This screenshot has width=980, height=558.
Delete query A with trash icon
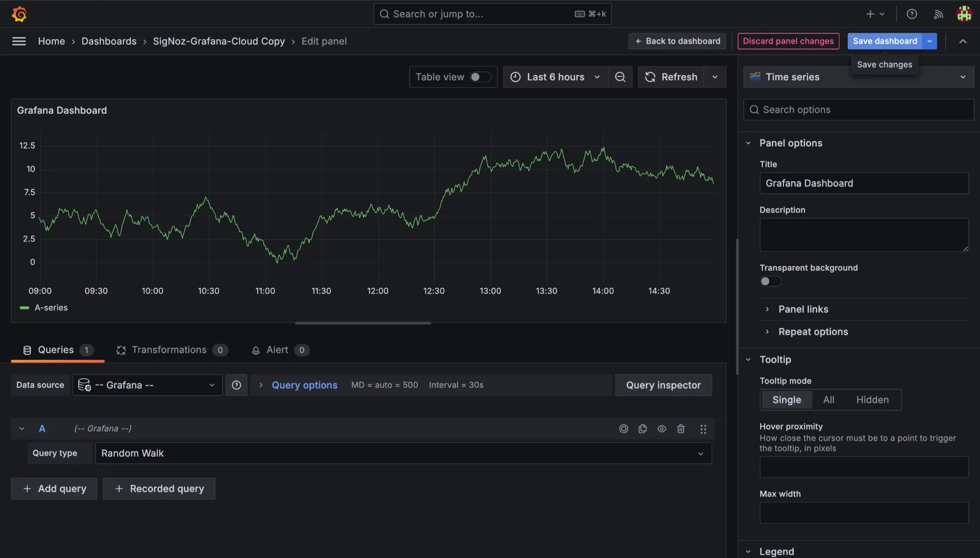(681, 429)
